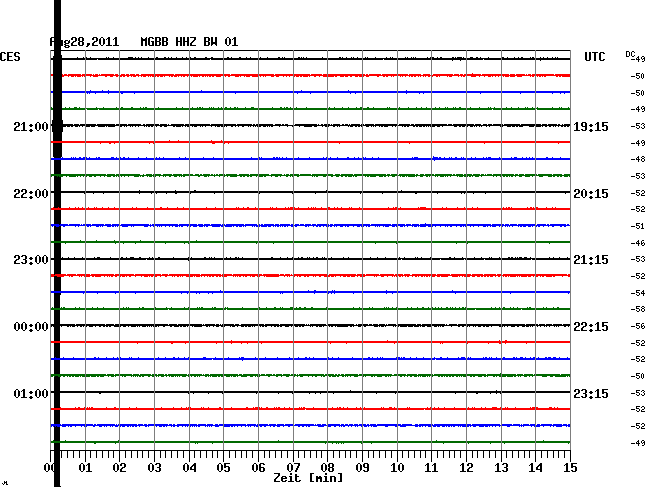Click the 20:15 UTC time label
Viewport: 650px width, 494px height.
591,194
